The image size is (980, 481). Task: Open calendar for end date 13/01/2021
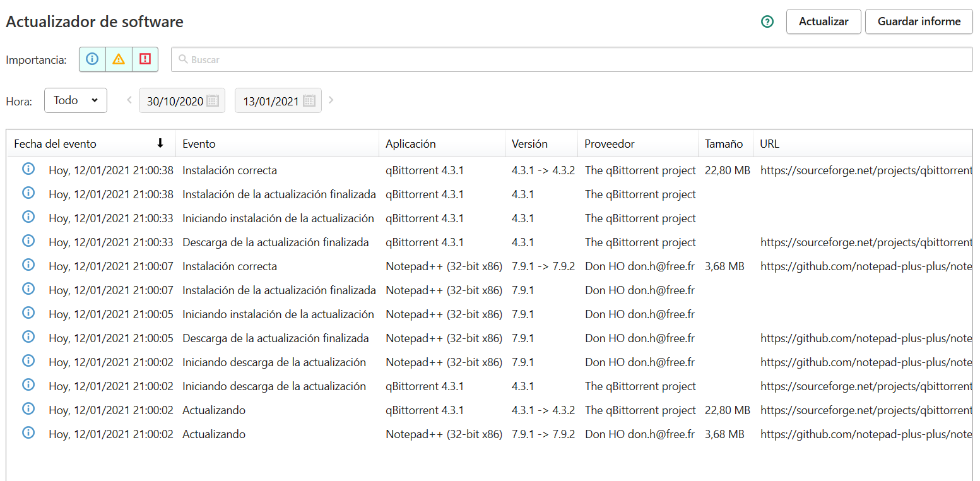(x=309, y=100)
